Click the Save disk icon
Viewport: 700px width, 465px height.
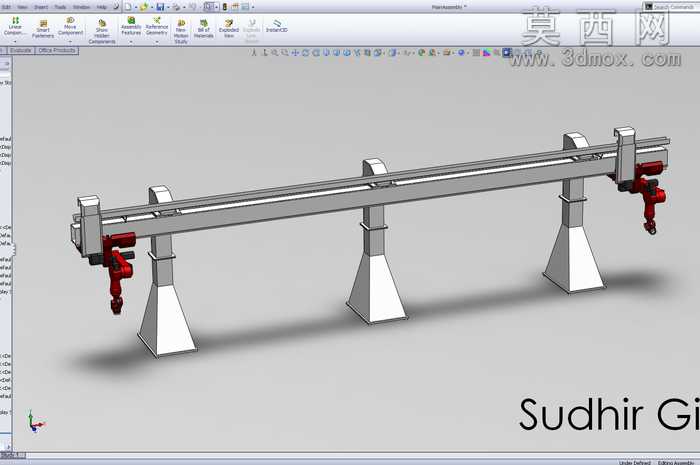coord(160,7)
